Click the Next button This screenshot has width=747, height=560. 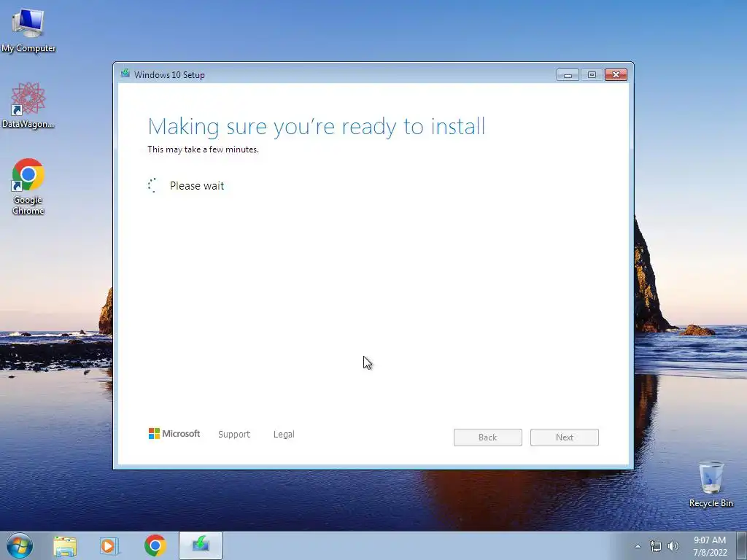coord(565,437)
